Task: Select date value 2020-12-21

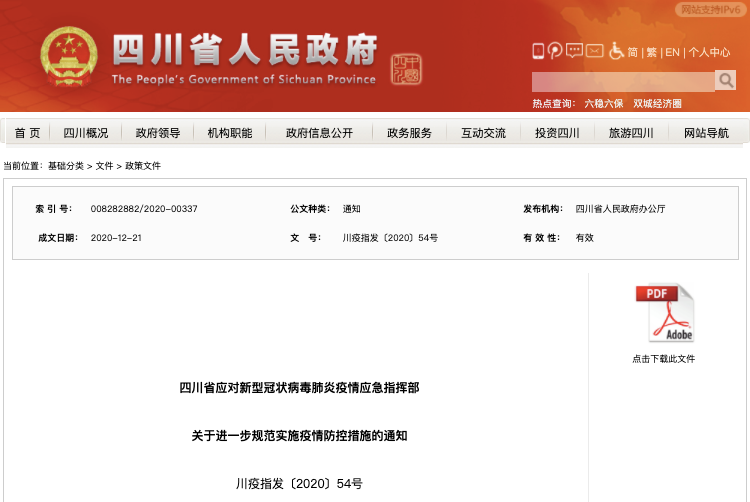Action: 116,238
